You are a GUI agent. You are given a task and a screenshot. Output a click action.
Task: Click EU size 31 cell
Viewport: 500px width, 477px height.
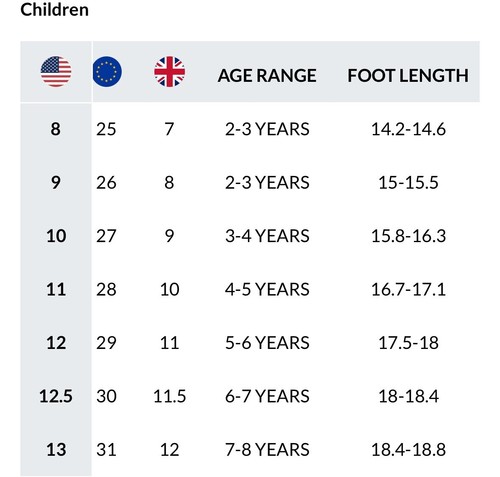[x=106, y=449]
